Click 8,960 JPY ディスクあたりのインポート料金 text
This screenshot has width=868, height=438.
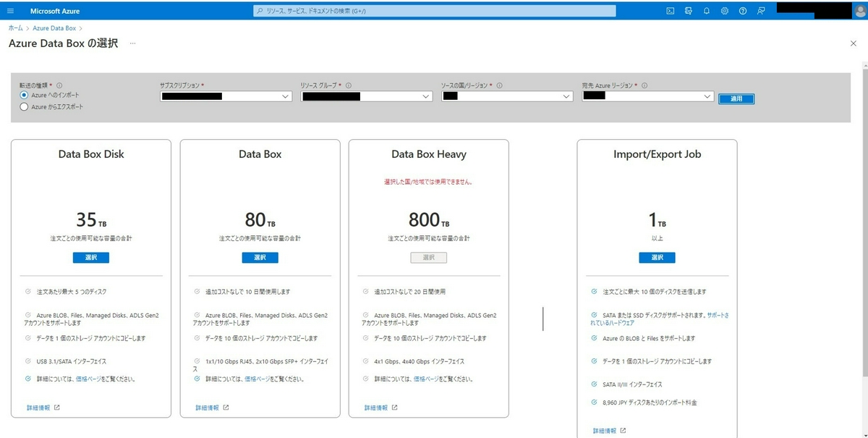[x=649, y=402]
